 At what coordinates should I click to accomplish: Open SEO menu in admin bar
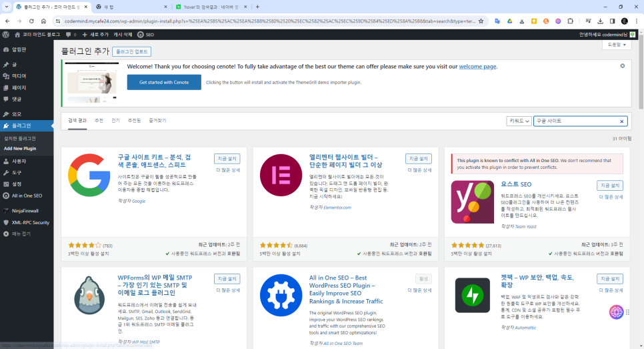(x=145, y=35)
